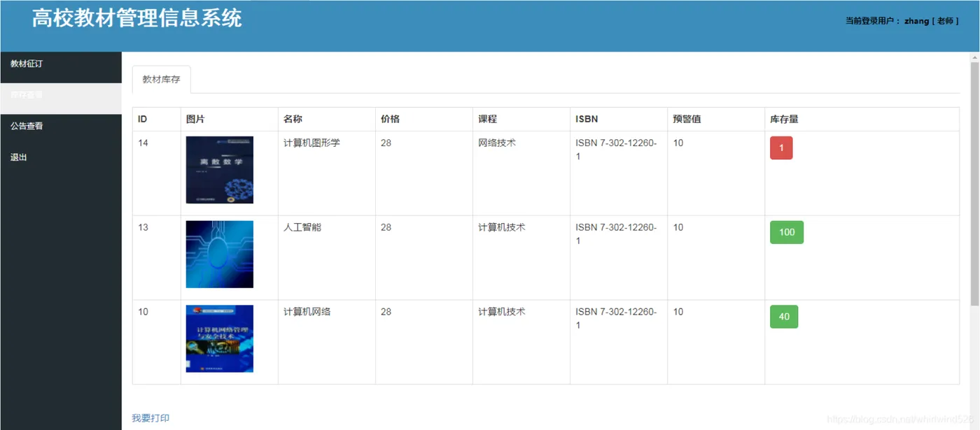980x430 pixels.
Task: Open the 离散数学 book cover thumbnail
Action: click(220, 170)
